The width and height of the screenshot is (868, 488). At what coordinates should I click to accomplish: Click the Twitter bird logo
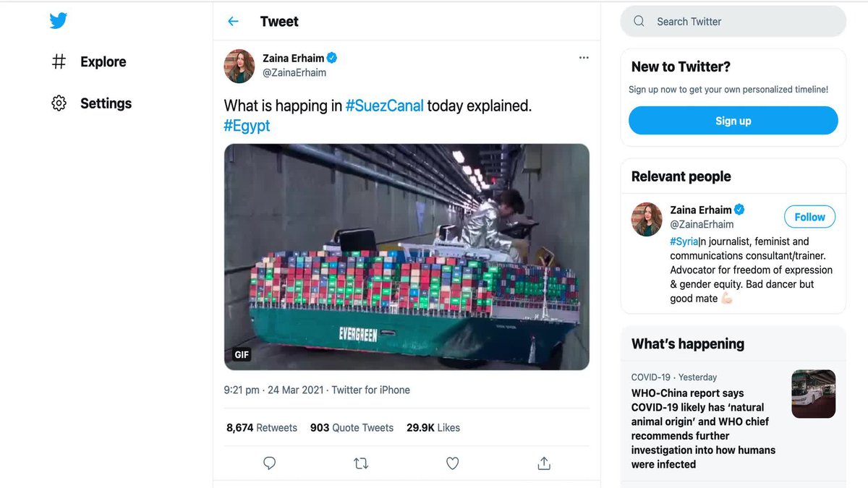pyautogui.click(x=58, y=20)
